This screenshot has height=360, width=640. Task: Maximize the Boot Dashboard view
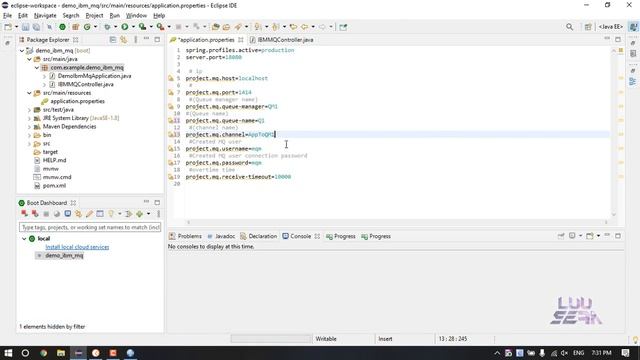pos(157,202)
